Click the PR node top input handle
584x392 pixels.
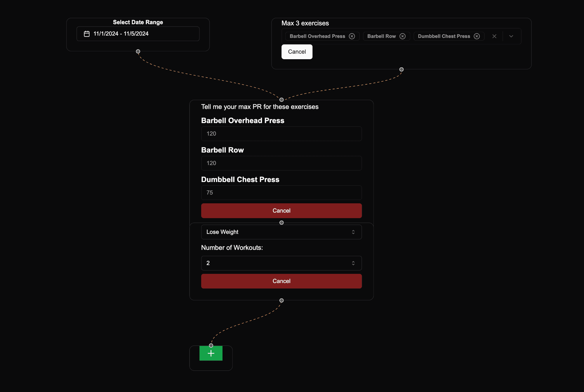click(281, 100)
